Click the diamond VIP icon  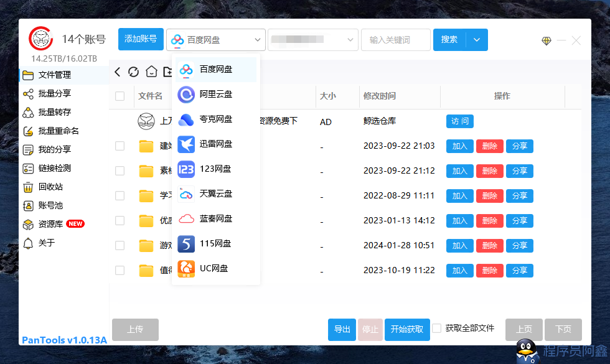[547, 40]
